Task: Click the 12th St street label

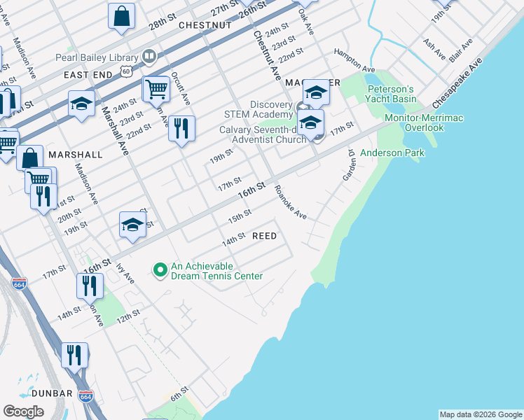Action: point(128,316)
